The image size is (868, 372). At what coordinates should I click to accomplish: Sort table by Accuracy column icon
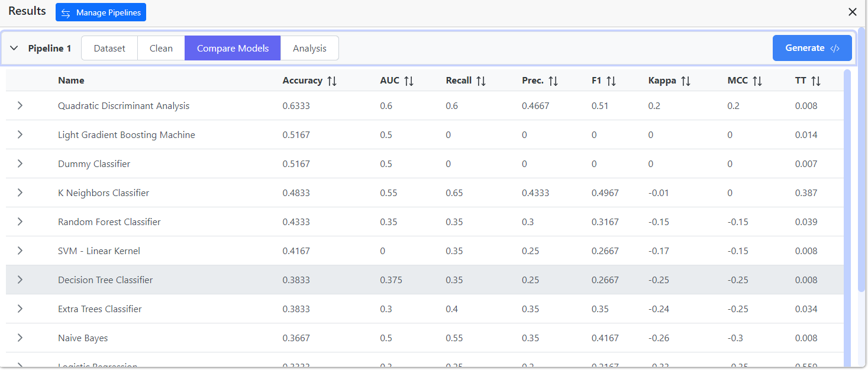[332, 81]
